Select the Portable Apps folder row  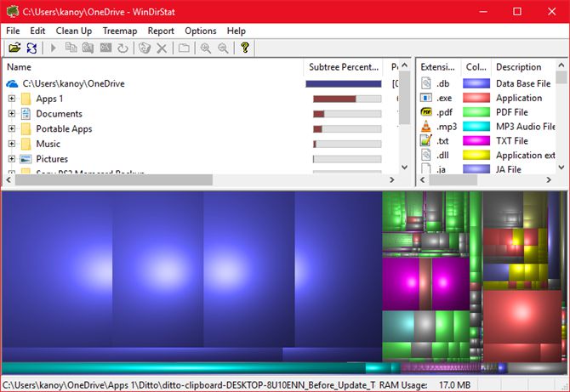(64, 129)
